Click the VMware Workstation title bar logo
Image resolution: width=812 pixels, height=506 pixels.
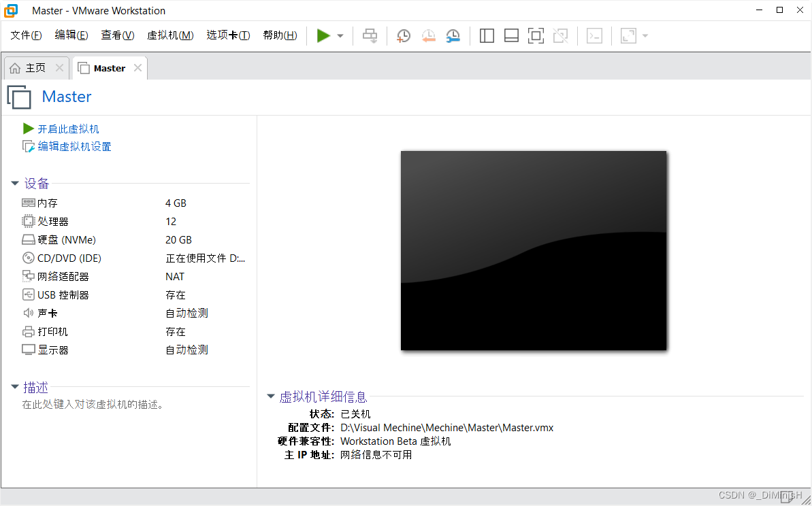pos(11,10)
